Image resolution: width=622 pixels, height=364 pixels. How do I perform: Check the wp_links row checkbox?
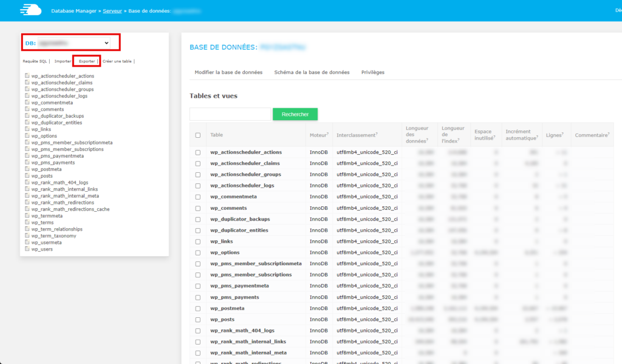tap(198, 241)
